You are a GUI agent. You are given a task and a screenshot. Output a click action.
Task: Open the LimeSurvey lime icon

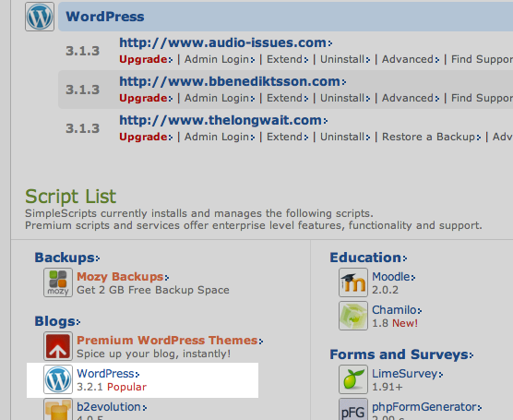(353, 379)
